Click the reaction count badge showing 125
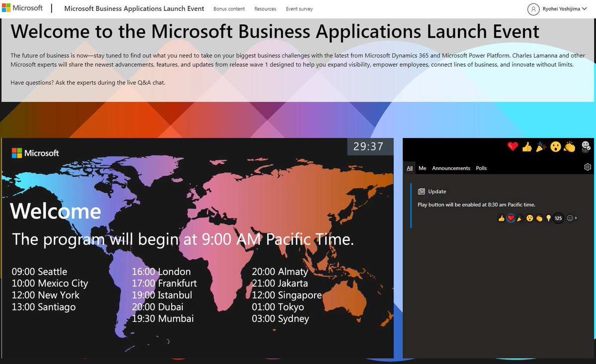 (x=558, y=218)
